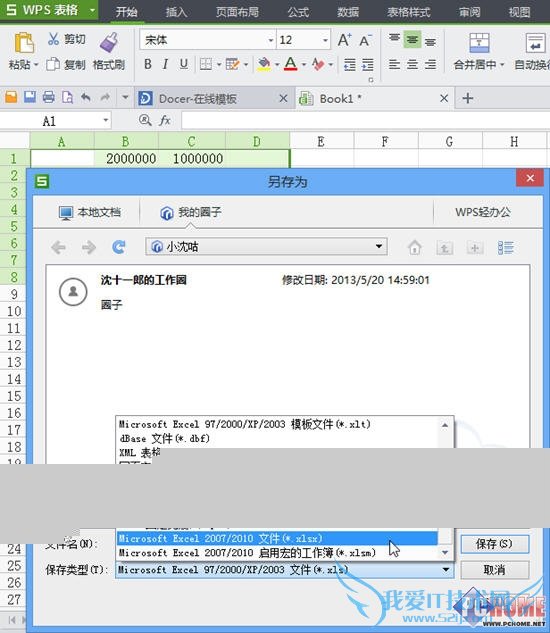Image resolution: width=550 pixels, height=633 pixels.
Task: Click the red font color A
Action: pyautogui.click(x=290, y=64)
